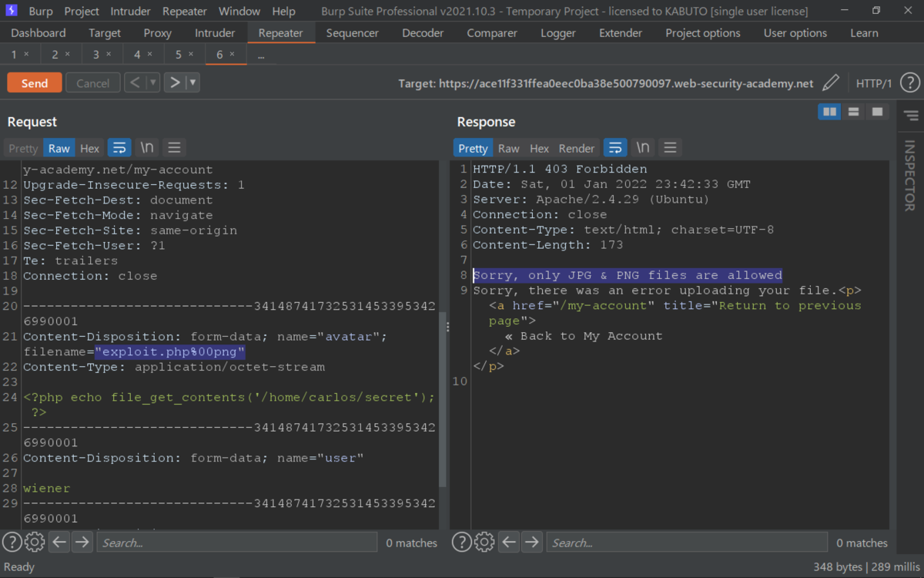The width and height of the screenshot is (924, 578).
Task: Open the hamburger options menu in Request panel
Action: (174, 148)
